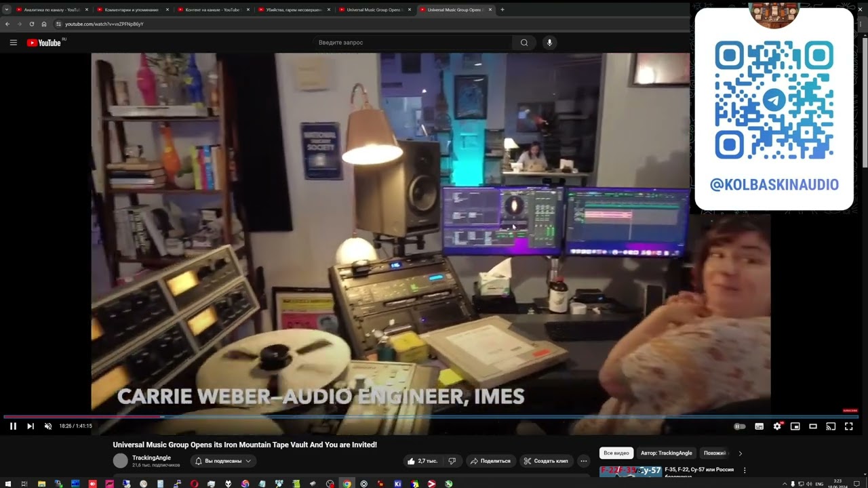Click the Chrome icon on the taskbar

[x=347, y=484]
